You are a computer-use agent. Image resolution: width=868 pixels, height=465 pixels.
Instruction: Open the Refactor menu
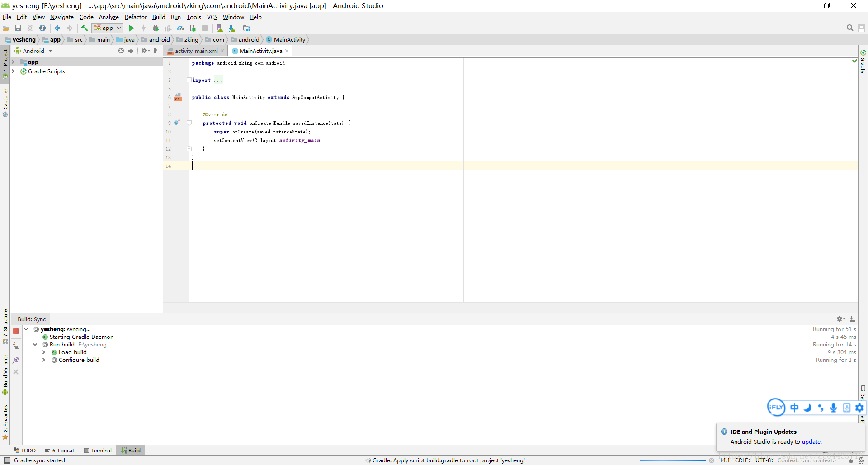136,17
